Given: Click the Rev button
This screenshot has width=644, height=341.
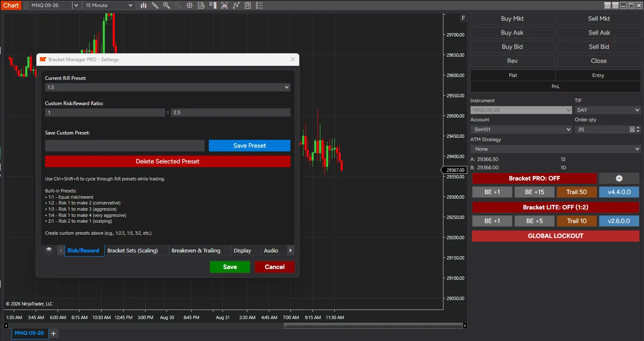Looking at the screenshot, I should pyautogui.click(x=512, y=61).
